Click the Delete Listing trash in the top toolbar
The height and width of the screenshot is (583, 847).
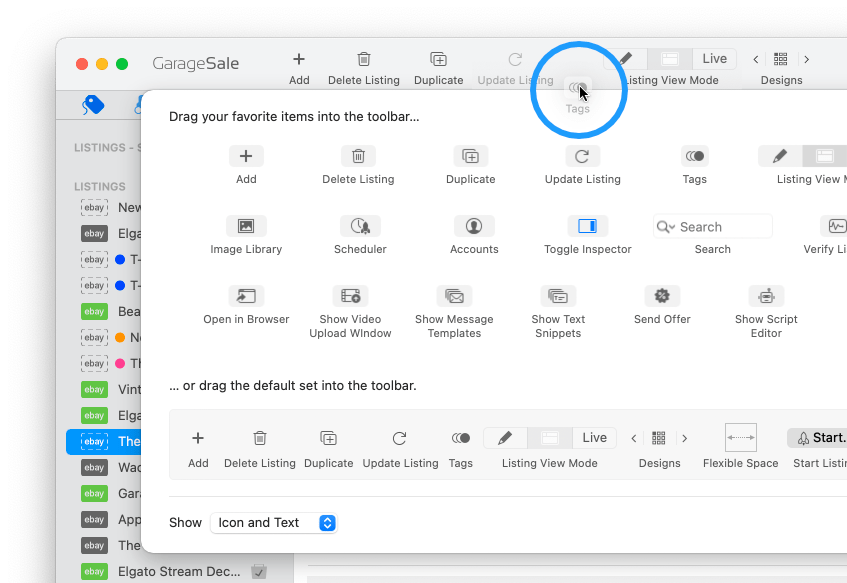pos(364,59)
